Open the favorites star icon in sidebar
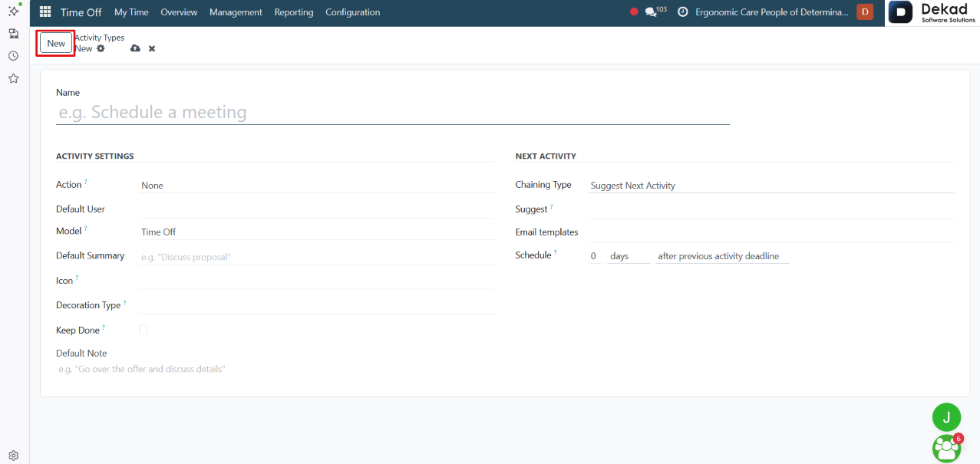This screenshot has width=980, height=464. tap(14, 78)
